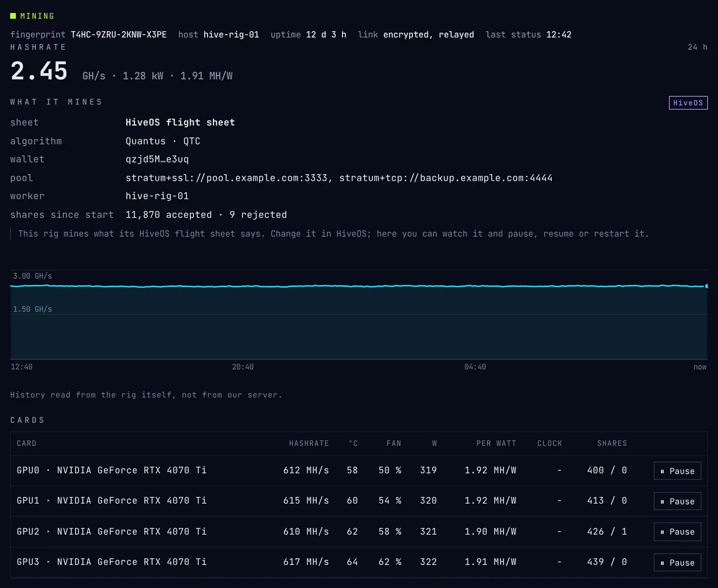Click the 3.00 GH/s axis label

[32, 276]
